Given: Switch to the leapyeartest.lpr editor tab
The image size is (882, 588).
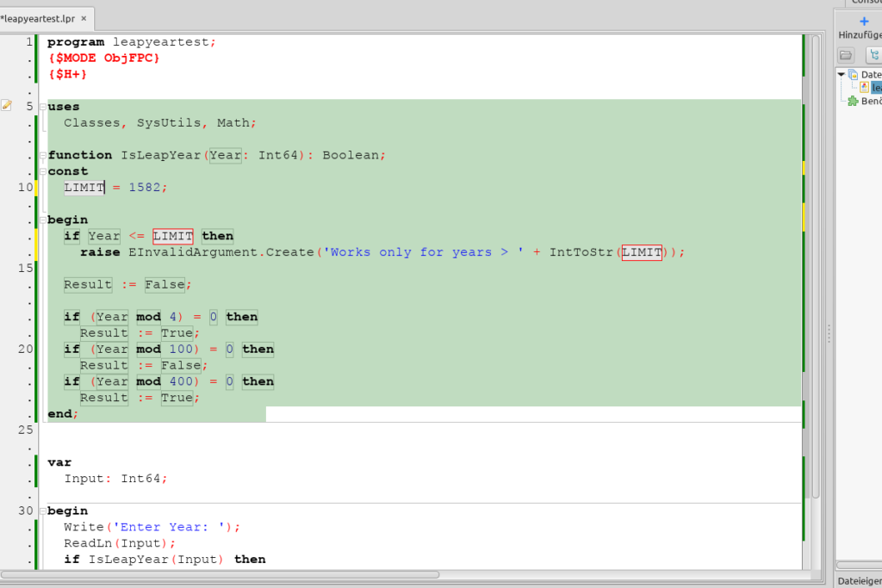Looking at the screenshot, I should [x=41, y=18].
